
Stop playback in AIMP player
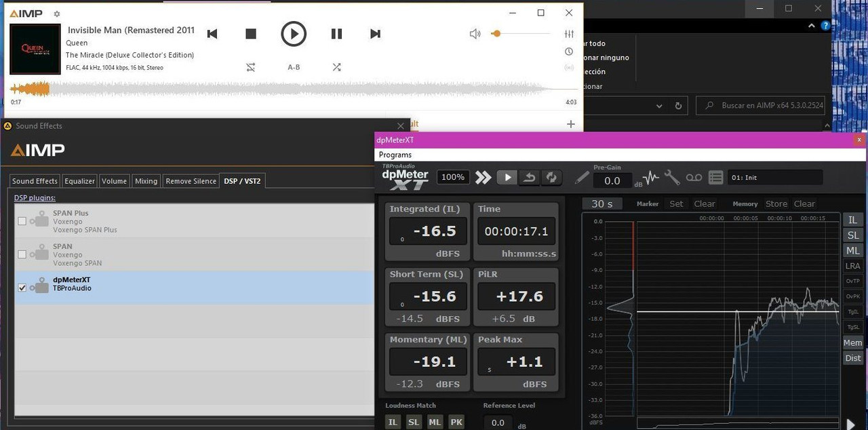[251, 34]
